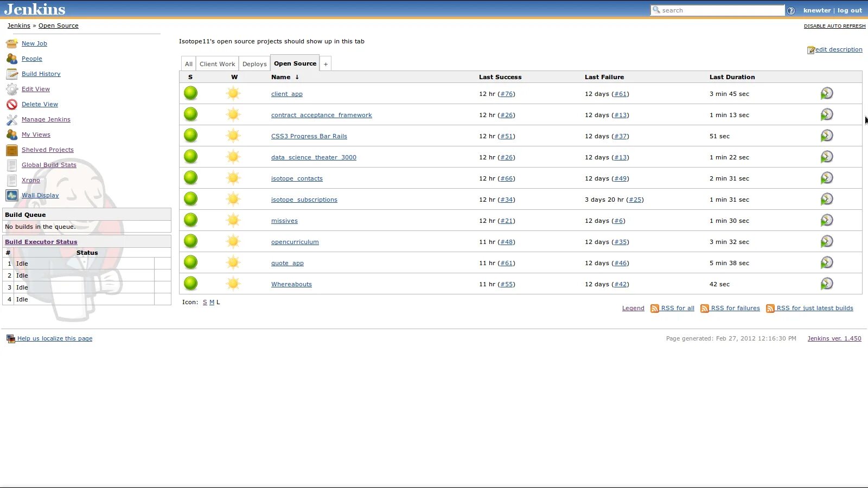Schedule a build for isotope_contacts

pyautogui.click(x=827, y=178)
